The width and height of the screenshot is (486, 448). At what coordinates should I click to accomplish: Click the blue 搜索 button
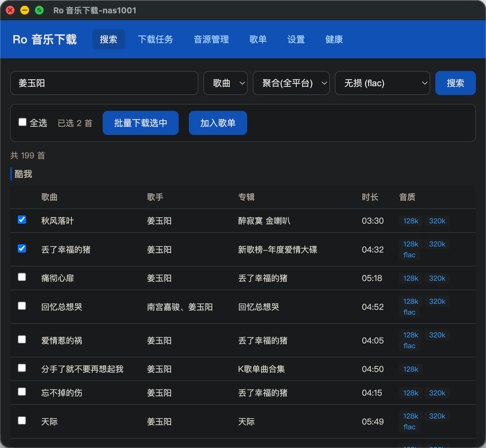click(x=455, y=83)
